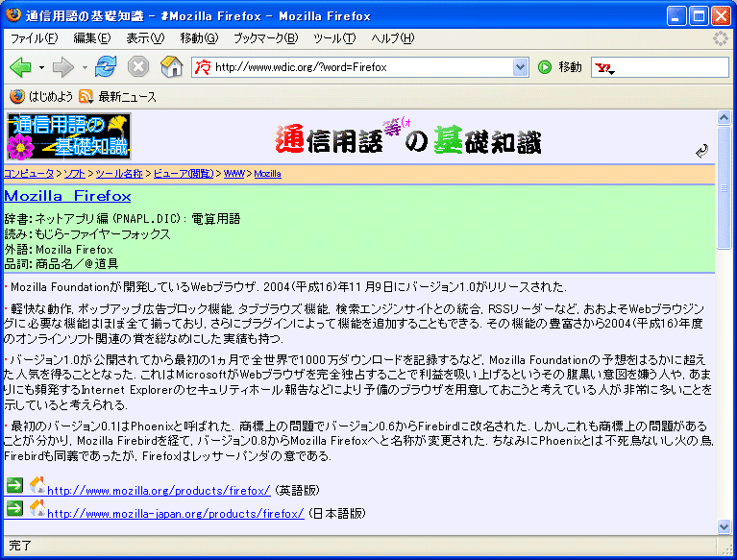Follow the ソフト breadcrumb link
Screen dimensions: 737x560
point(74,173)
